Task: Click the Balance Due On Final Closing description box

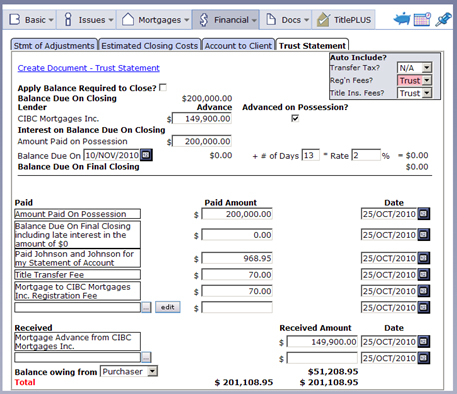Action: tap(77, 235)
